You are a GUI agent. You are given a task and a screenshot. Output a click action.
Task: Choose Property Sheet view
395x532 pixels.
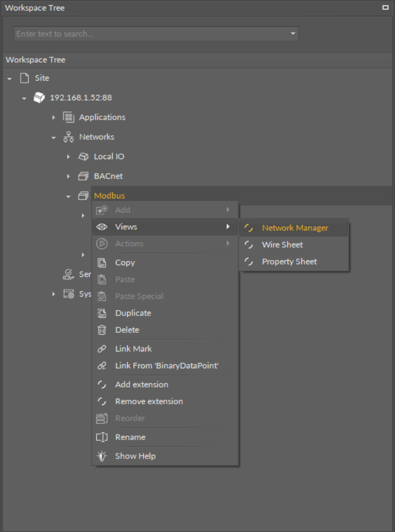point(289,262)
